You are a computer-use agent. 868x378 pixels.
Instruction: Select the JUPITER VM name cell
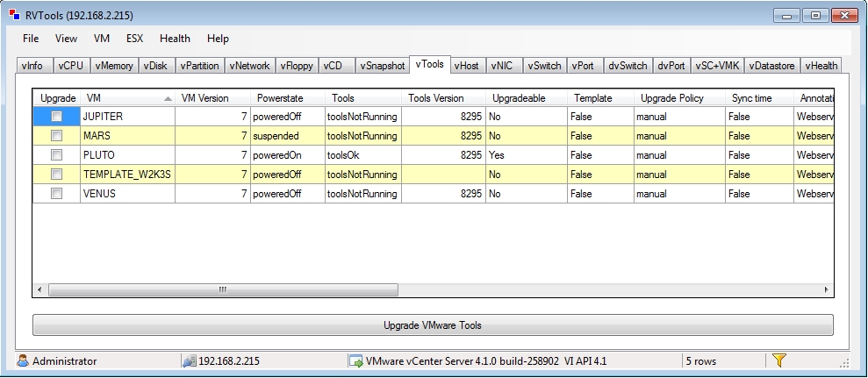[128, 117]
